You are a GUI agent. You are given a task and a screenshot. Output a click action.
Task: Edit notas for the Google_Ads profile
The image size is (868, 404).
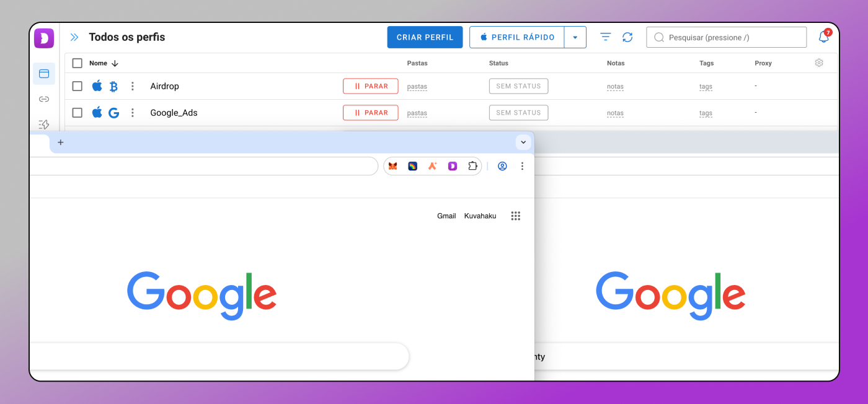[x=615, y=113]
